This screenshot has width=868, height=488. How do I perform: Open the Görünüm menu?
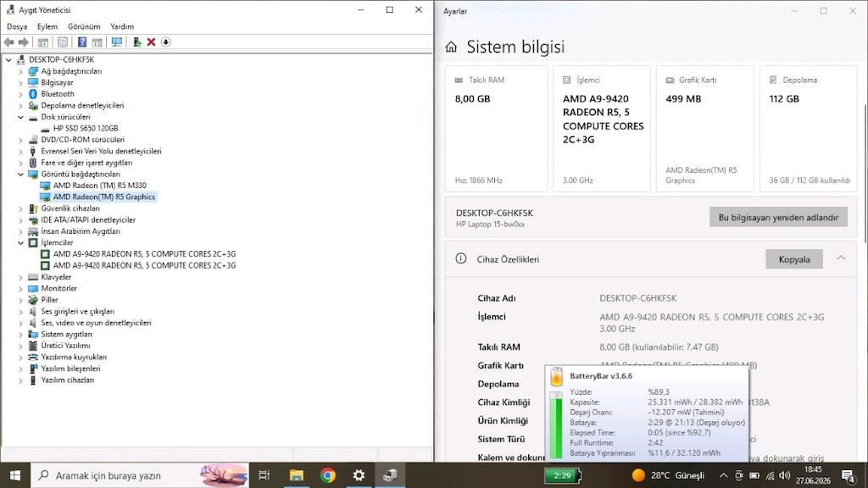(x=84, y=26)
